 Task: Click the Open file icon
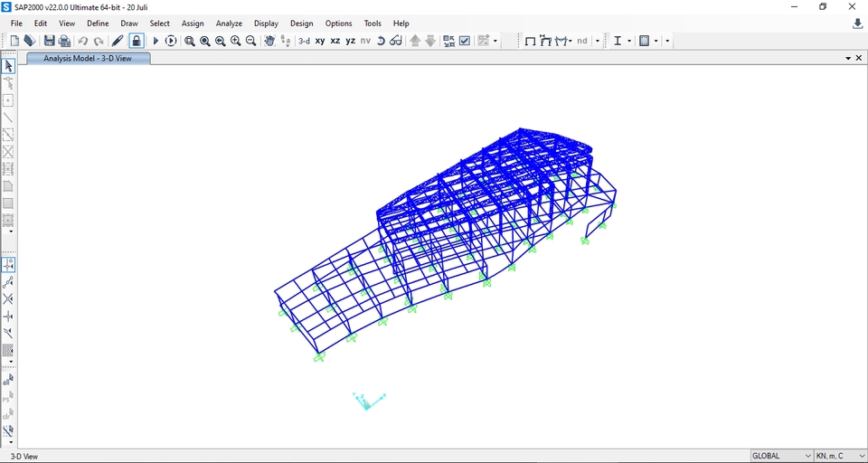(30, 41)
